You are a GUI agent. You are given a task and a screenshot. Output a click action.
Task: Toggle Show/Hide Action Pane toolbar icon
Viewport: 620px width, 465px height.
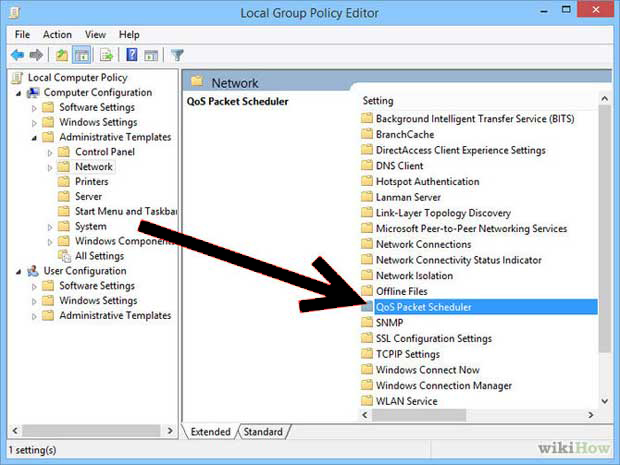151,55
